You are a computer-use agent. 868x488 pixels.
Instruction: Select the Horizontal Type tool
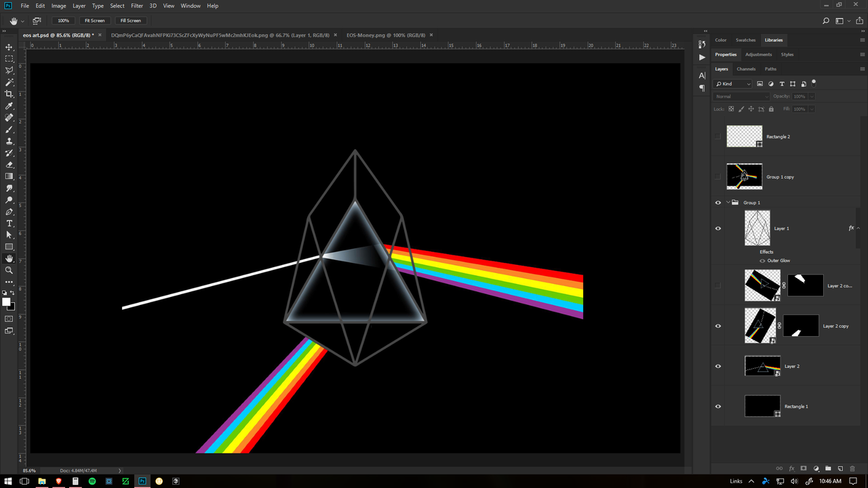pos(9,223)
